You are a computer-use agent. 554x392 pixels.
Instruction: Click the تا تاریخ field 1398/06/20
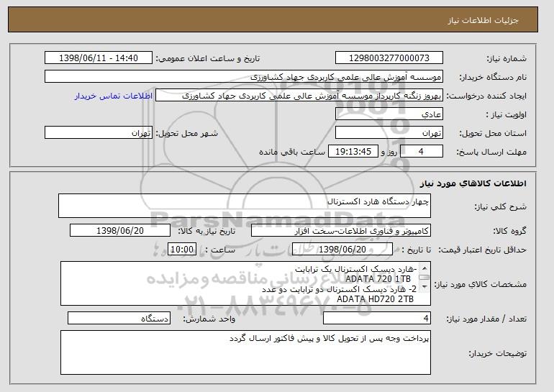coord(342,250)
